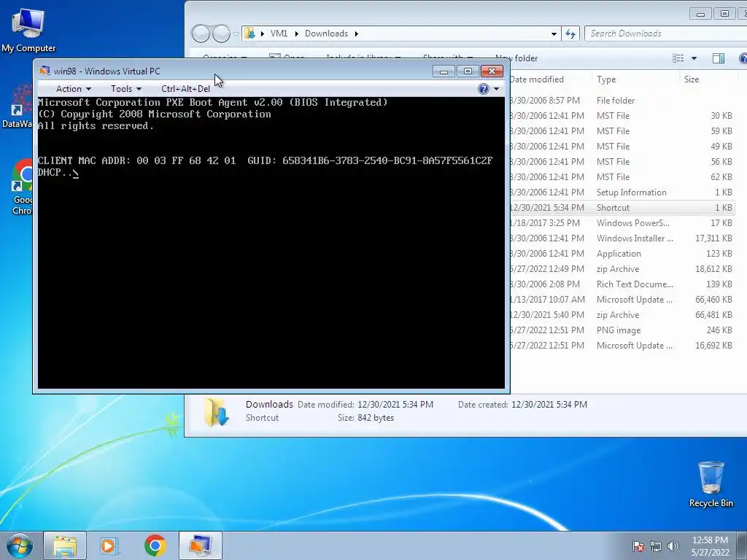The height and width of the screenshot is (560, 747).
Task: Select the Application 123 KB row
Action: pos(622,254)
